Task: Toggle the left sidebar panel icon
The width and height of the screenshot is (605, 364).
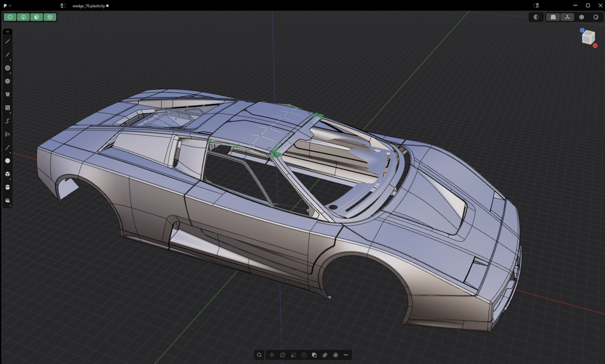Action: click(63, 6)
